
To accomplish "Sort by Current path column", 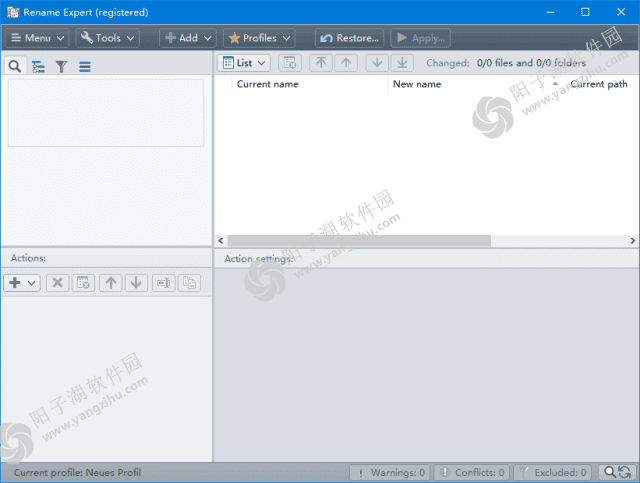I will coord(598,84).
